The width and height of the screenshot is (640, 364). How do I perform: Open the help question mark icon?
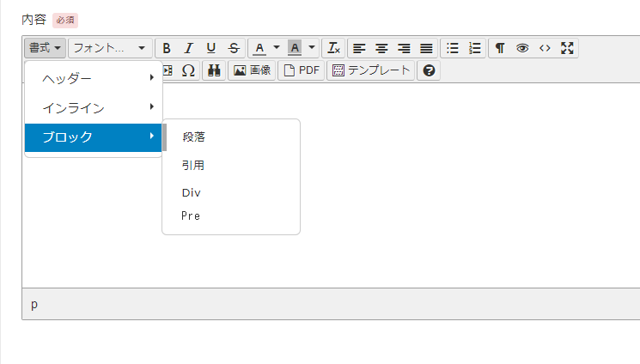point(429,70)
